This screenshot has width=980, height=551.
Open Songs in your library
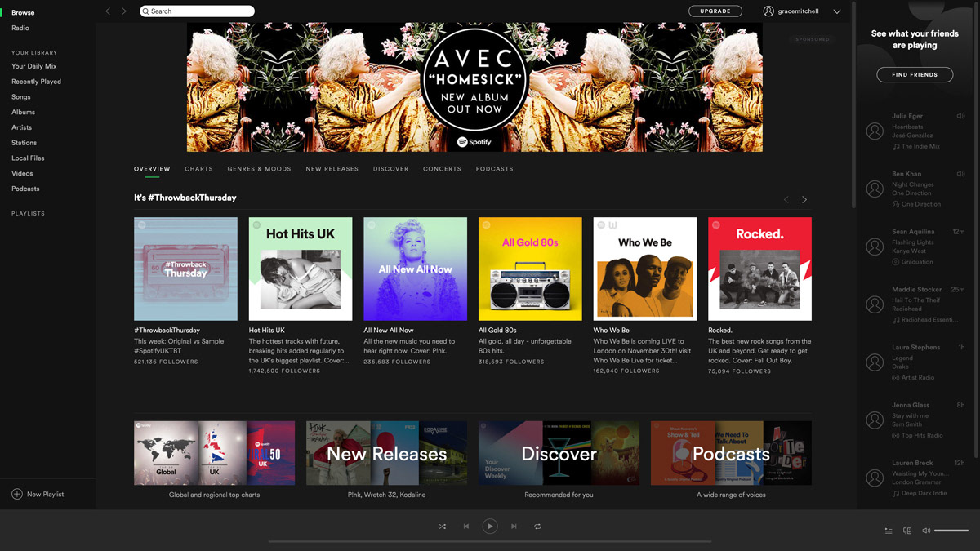click(x=21, y=97)
